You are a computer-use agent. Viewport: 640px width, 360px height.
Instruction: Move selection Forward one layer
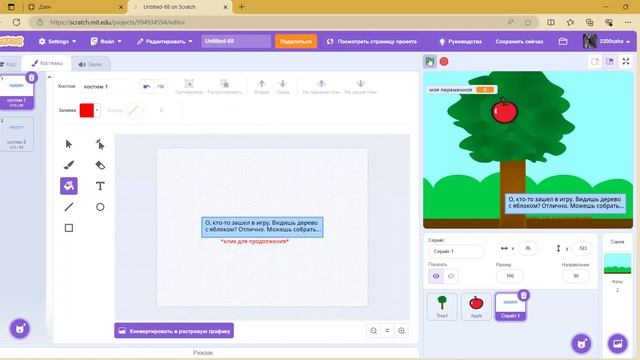point(262,87)
